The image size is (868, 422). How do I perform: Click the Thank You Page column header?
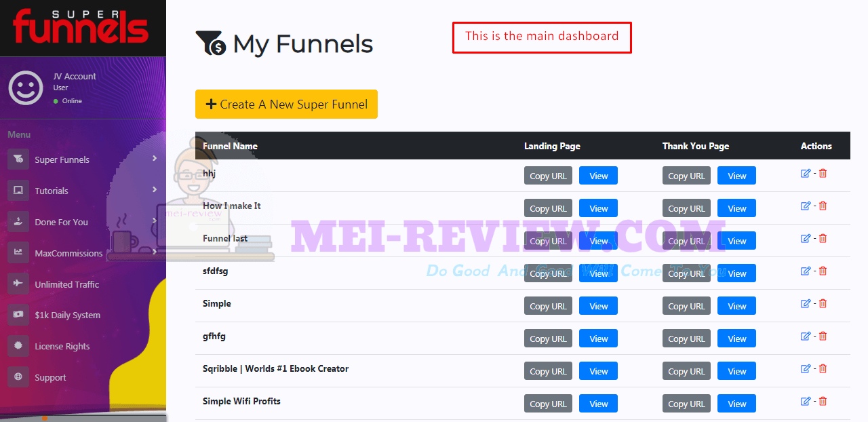(696, 146)
